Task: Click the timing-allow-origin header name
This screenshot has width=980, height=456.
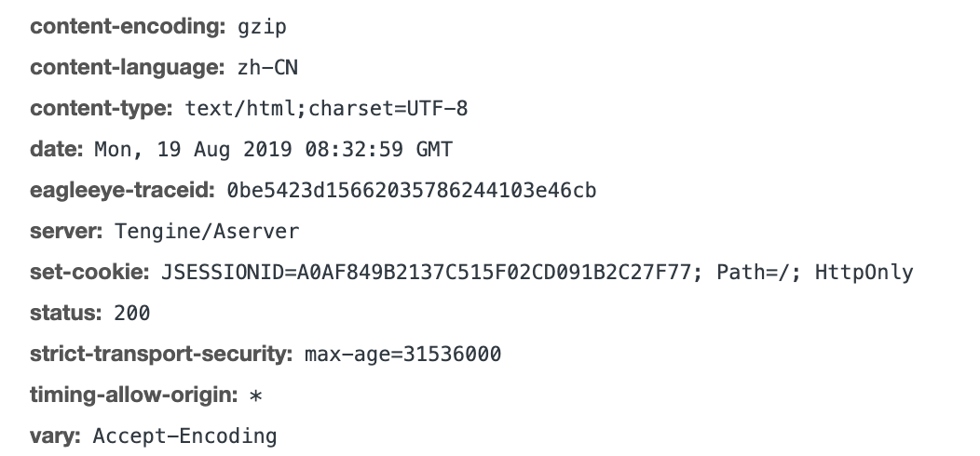Action: [x=134, y=396]
